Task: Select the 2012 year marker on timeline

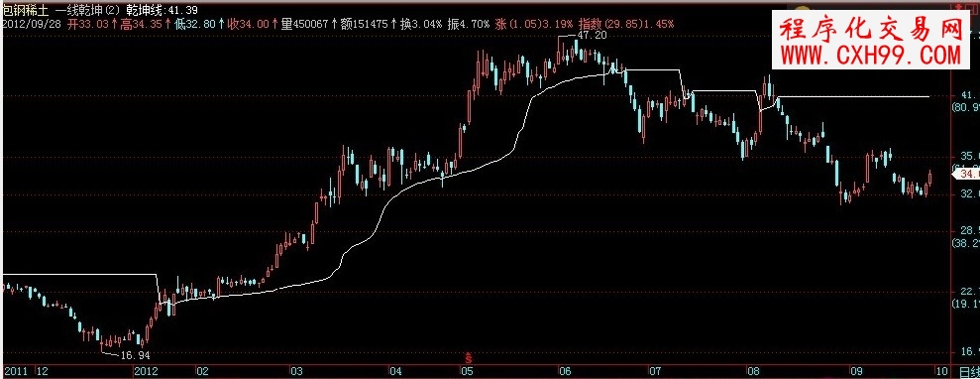Action: [146, 371]
